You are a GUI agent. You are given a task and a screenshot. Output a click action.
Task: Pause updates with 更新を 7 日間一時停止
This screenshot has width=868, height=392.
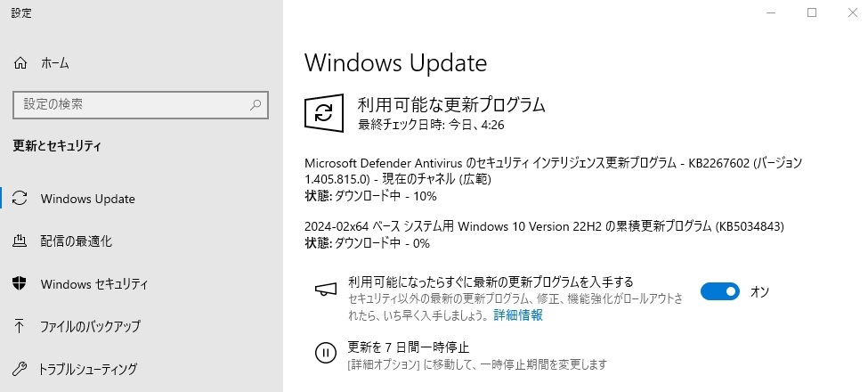tap(408, 347)
